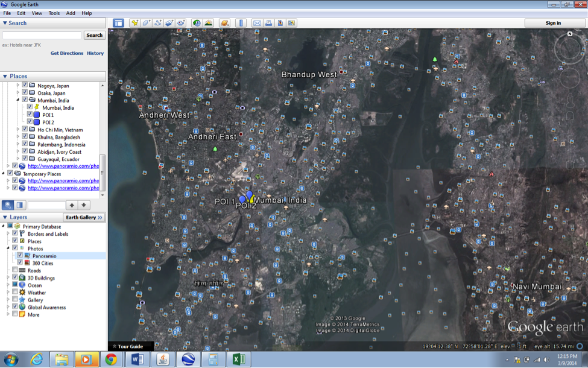Image resolution: width=588 pixels, height=368 pixels.
Task: Open the Add Polygon tool
Action: coord(146,22)
